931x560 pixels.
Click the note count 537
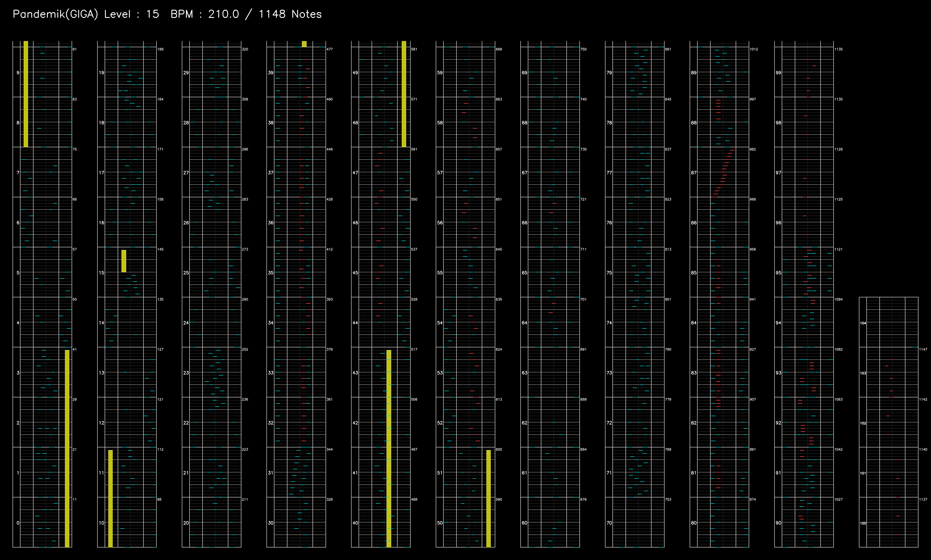(414, 249)
